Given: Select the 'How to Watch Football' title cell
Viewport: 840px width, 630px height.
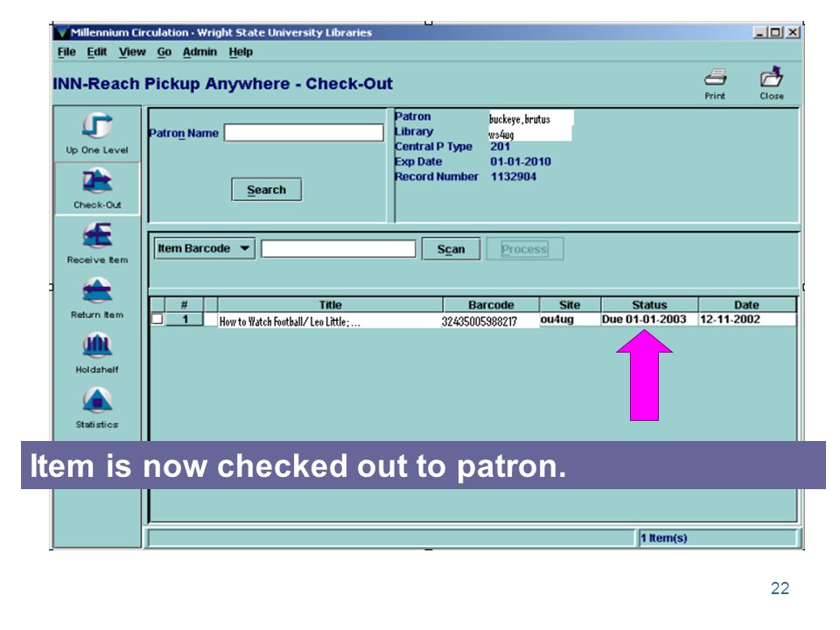Looking at the screenshot, I should click(330, 320).
